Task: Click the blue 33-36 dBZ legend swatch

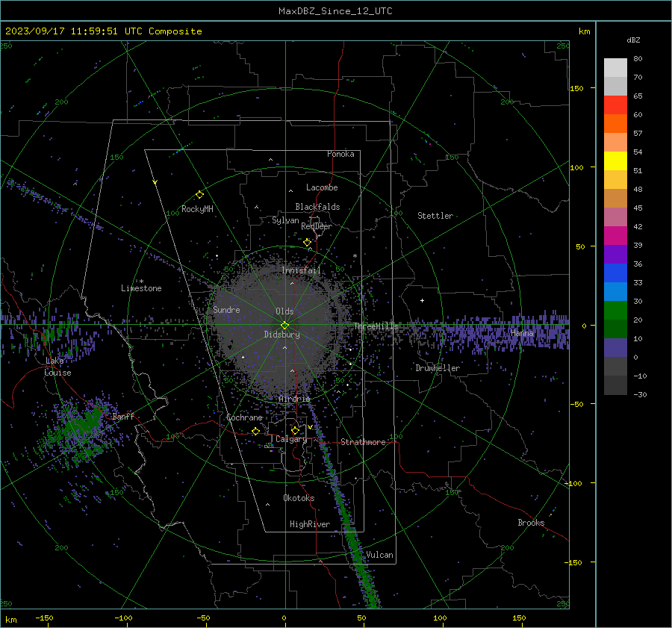Action: click(615, 273)
